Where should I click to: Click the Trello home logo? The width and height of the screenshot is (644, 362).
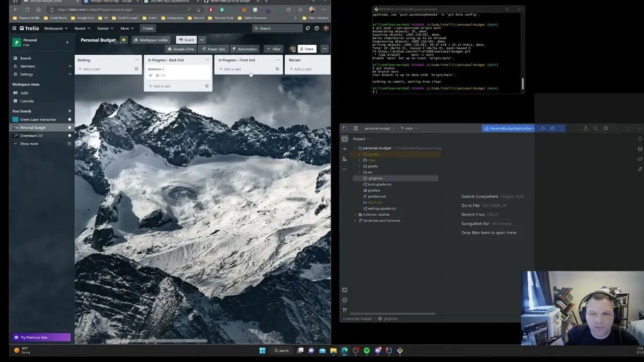pyautogui.click(x=29, y=28)
